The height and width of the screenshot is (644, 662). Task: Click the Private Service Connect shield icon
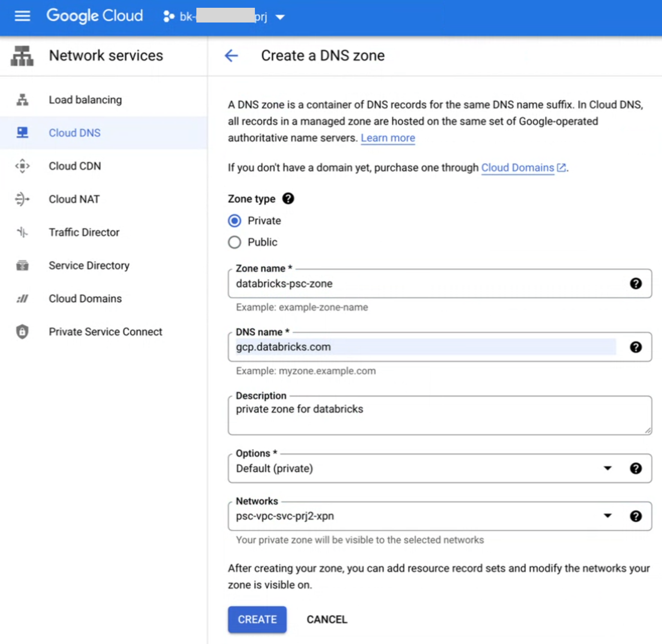pos(23,332)
